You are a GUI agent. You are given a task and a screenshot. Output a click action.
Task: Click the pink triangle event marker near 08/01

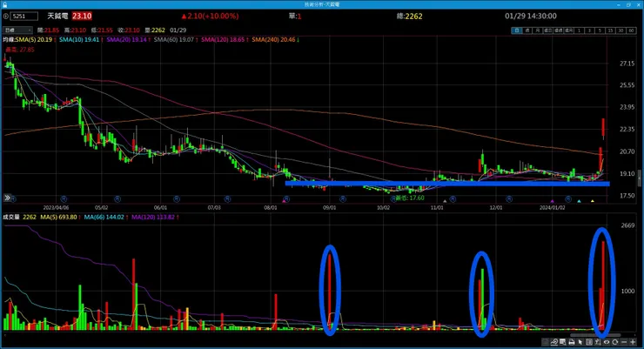click(x=284, y=201)
